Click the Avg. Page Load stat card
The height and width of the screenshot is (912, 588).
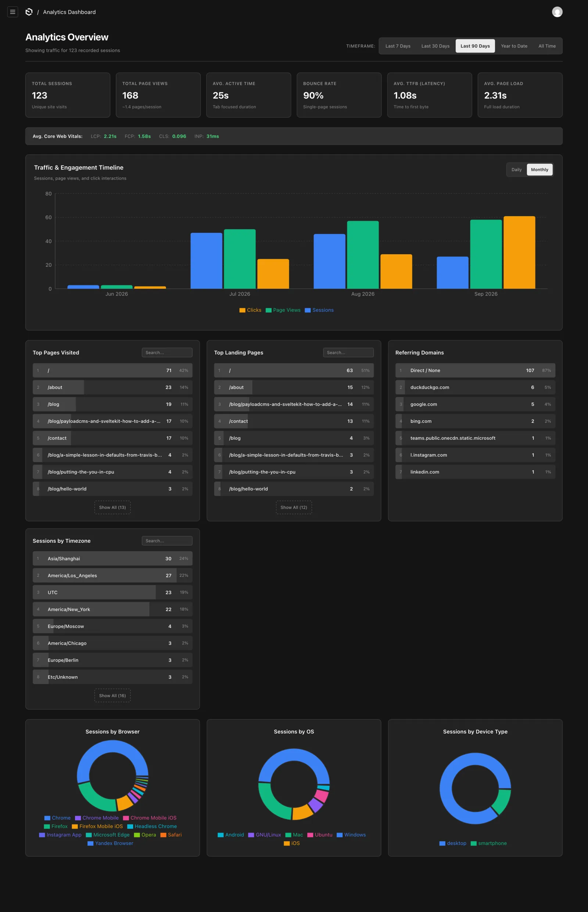click(x=520, y=95)
